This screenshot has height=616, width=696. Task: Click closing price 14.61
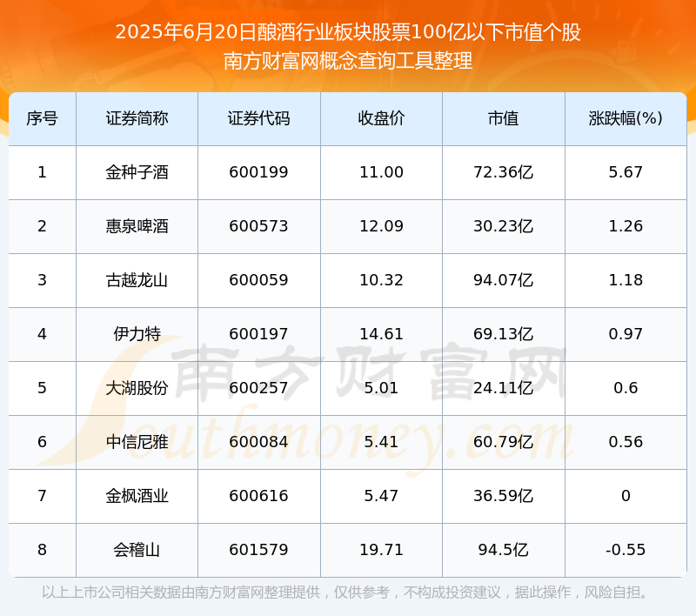pos(381,334)
